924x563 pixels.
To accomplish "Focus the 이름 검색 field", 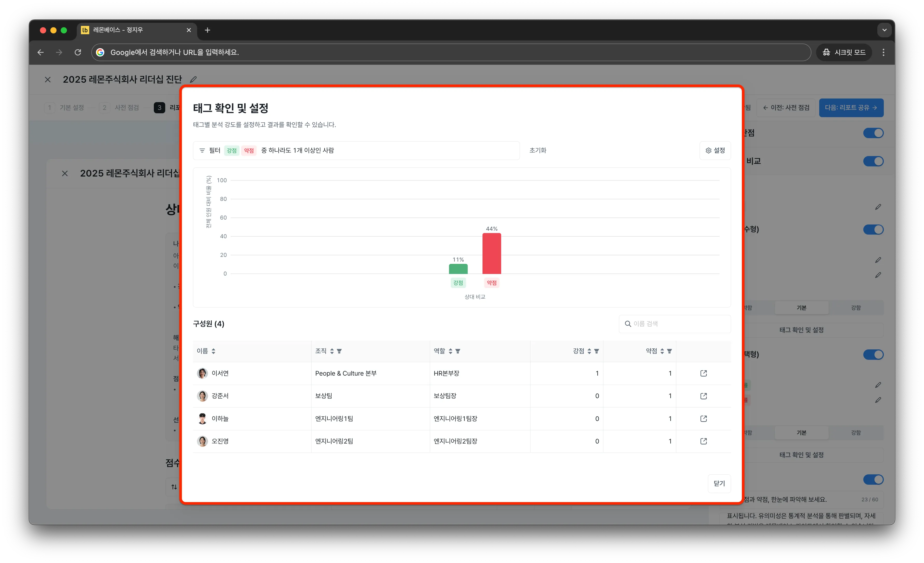I will click(675, 324).
